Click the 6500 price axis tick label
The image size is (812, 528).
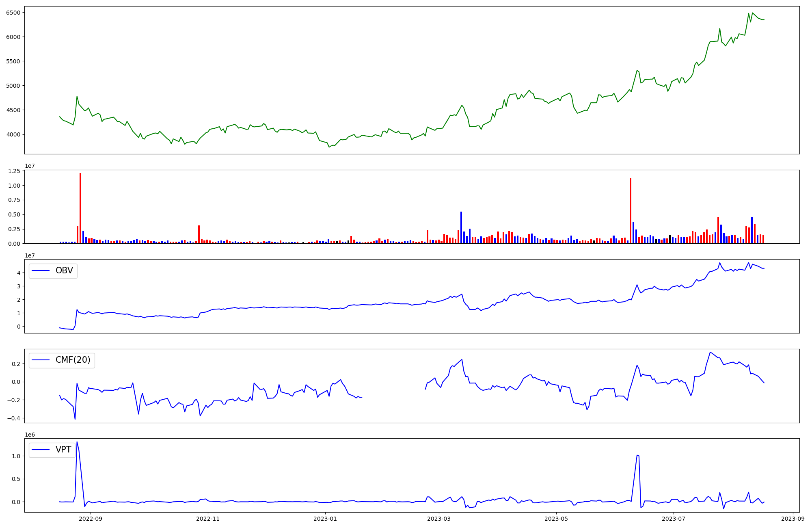pyautogui.click(x=13, y=13)
